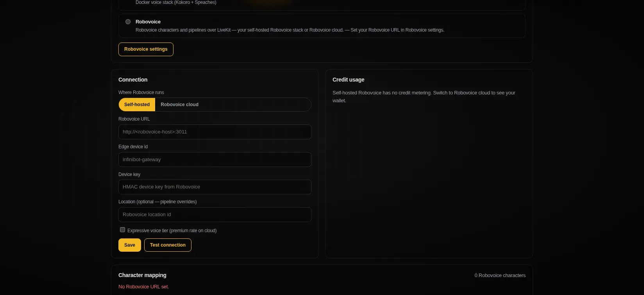644x295 pixels.
Task: Click the Expressive voice tier label text
Action: coord(172,231)
